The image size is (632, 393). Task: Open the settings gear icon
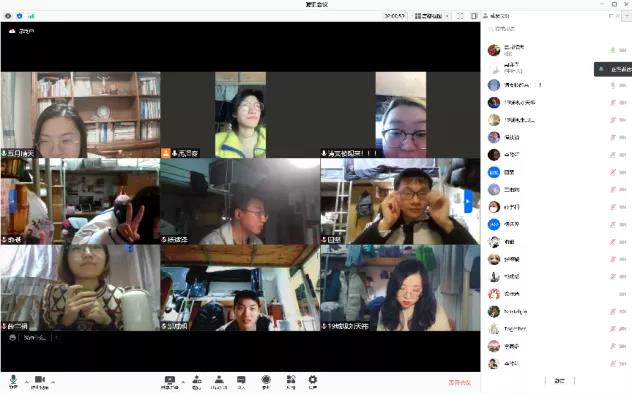pyautogui.click(x=313, y=382)
